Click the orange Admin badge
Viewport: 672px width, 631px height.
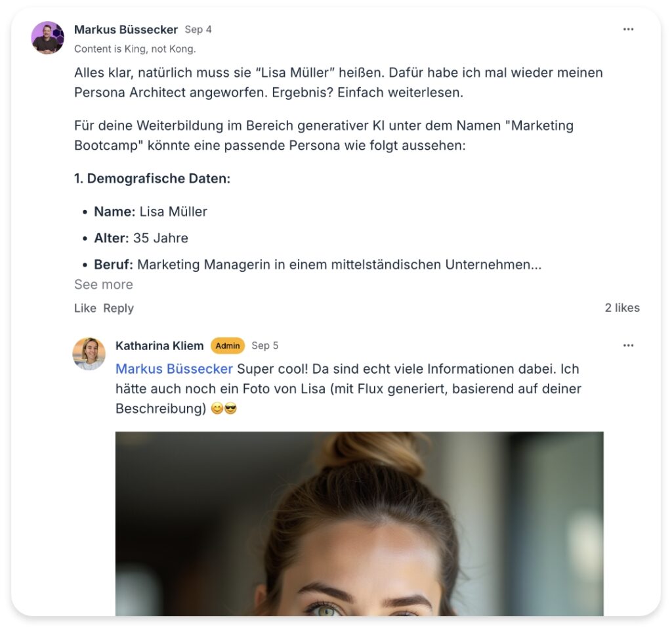point(228,345)
